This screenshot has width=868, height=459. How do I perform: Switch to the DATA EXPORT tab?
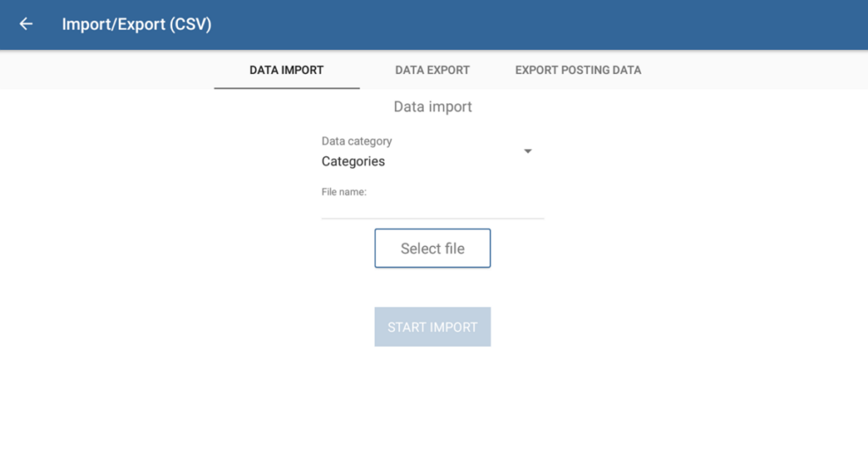[x=432, y=70]
